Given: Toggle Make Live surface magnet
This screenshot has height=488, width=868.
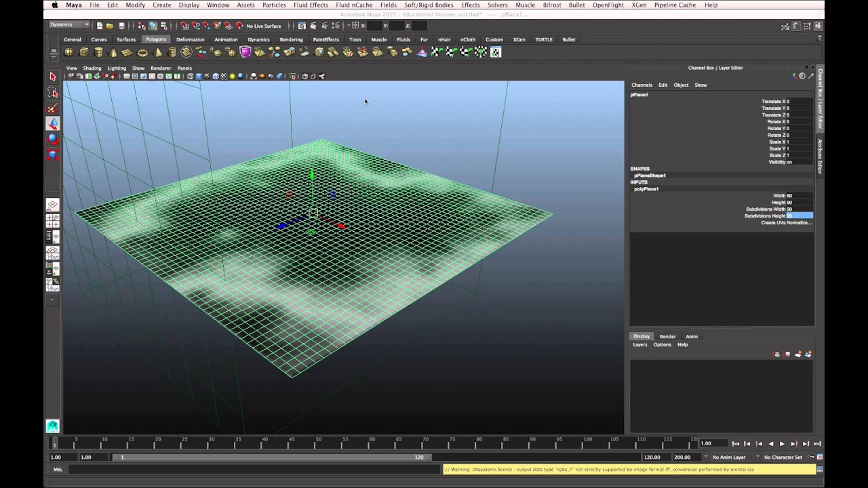Looking at the screenshot, I should point(239,26).
